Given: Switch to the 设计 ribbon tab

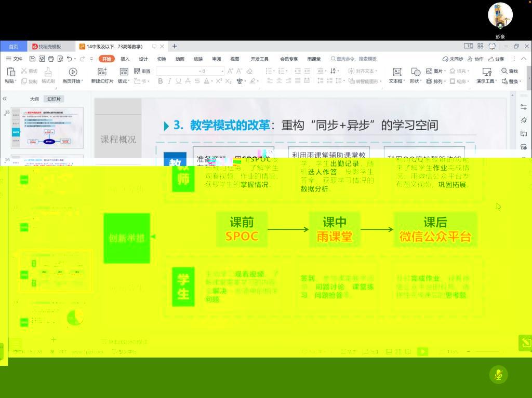Looking at the screenshot, I should [143, 59].
